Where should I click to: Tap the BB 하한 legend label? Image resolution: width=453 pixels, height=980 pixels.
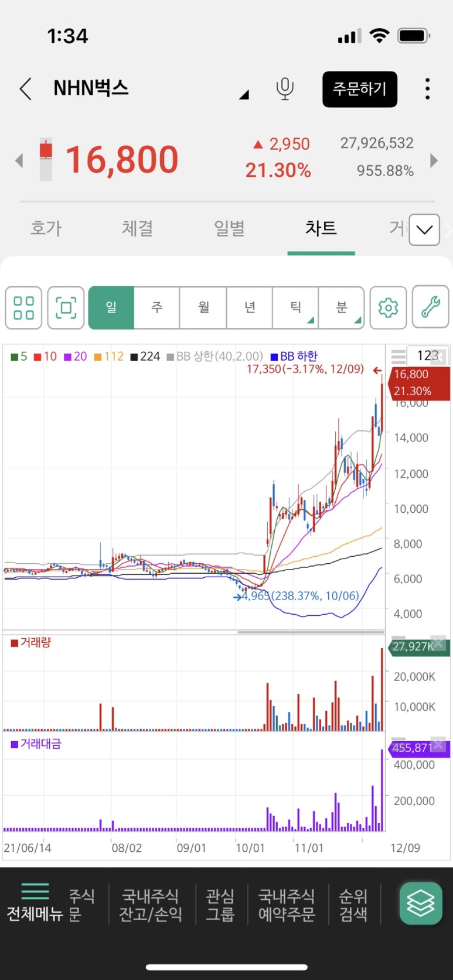click(294, 357)
